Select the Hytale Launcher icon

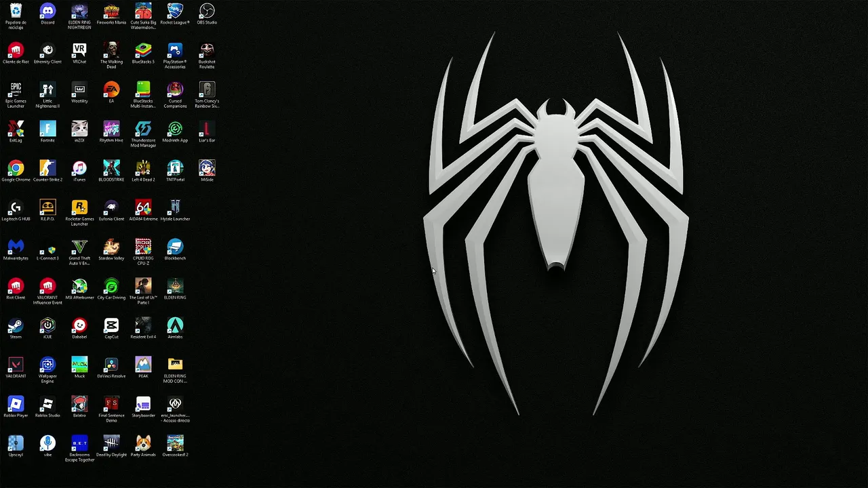click(175, 208)
